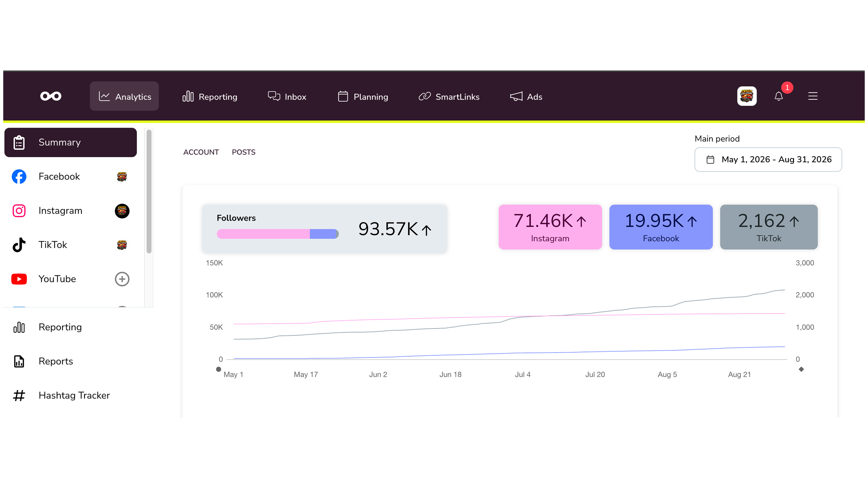The image size is (868, 488).
Task: Click the sidebar scrollbar
Action: point(149,192)
